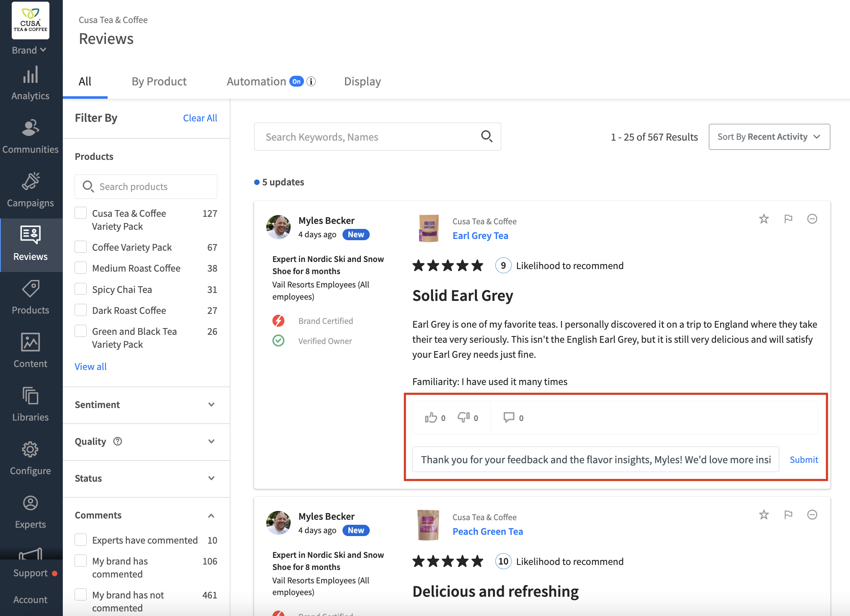Viewport: 850px width, 616px height.
Task: Click the Automation info icon
Action: pos(311,82)
